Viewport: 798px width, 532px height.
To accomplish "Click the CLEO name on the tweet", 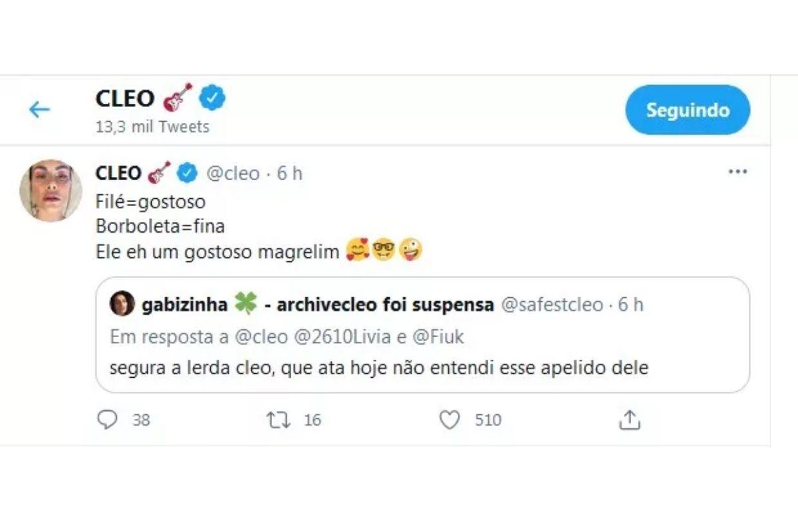I will pos(119,174).
